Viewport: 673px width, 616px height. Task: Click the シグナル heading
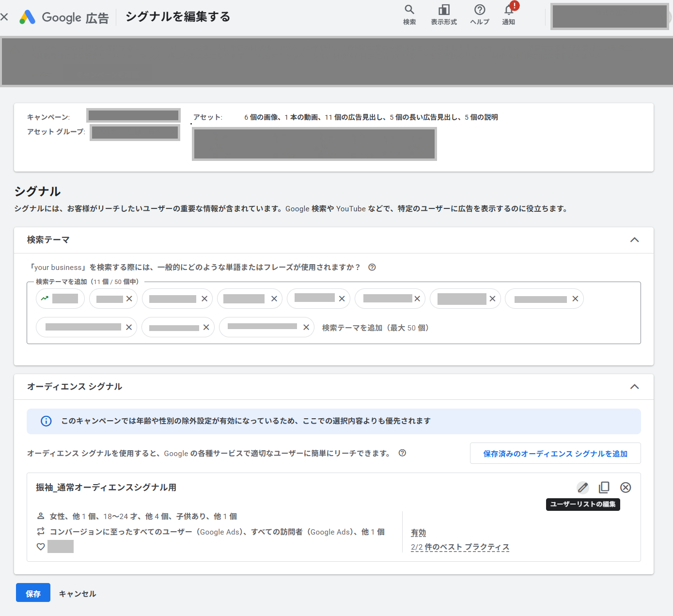click(37, 191)
